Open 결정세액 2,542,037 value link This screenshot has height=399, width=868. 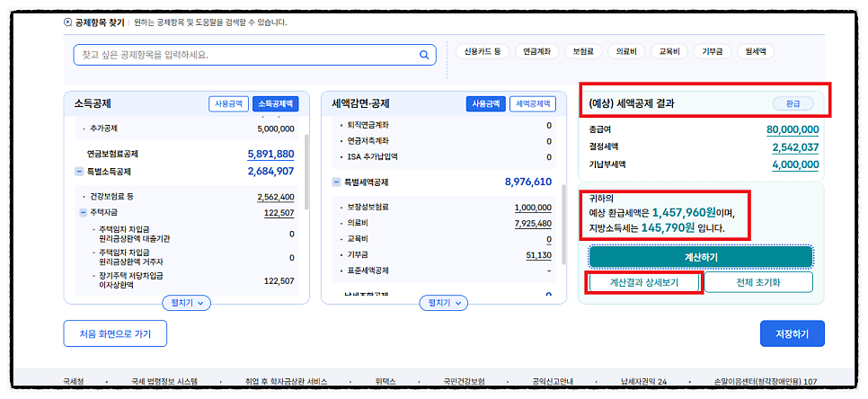[x=795, y=147]
